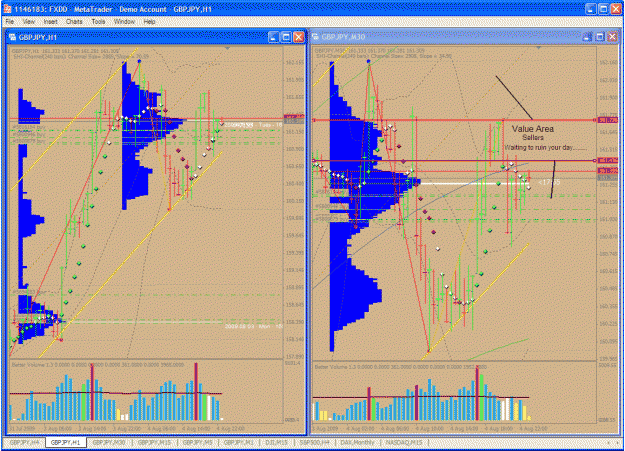
Task: Close the GBPJPY,M30 chart window
Action: [x=613, y=37]
